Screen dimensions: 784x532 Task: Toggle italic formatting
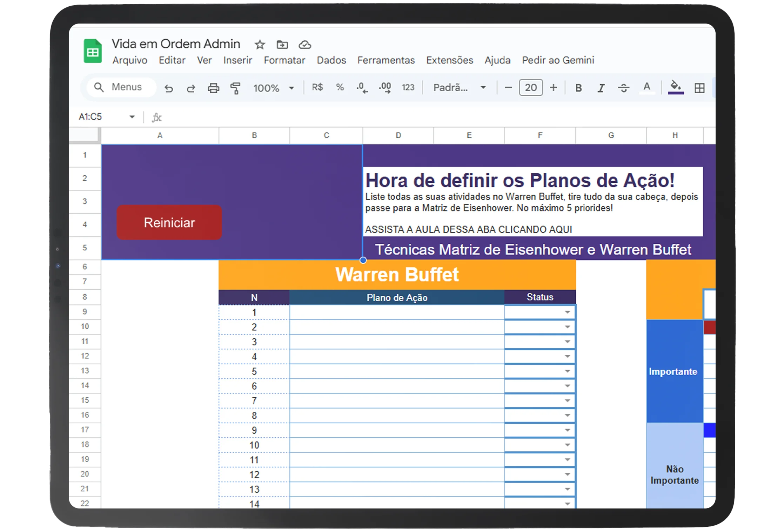coord(601,88)
